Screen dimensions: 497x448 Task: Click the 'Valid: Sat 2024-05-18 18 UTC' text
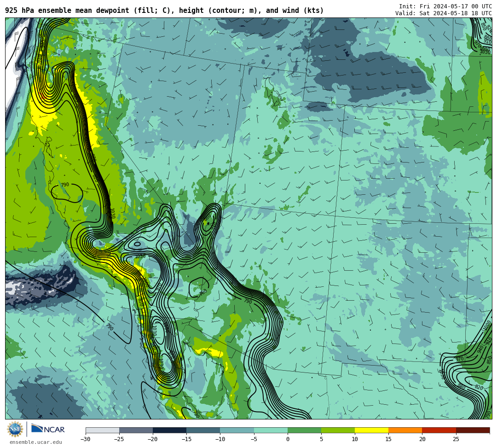click(x=444, y=13)
